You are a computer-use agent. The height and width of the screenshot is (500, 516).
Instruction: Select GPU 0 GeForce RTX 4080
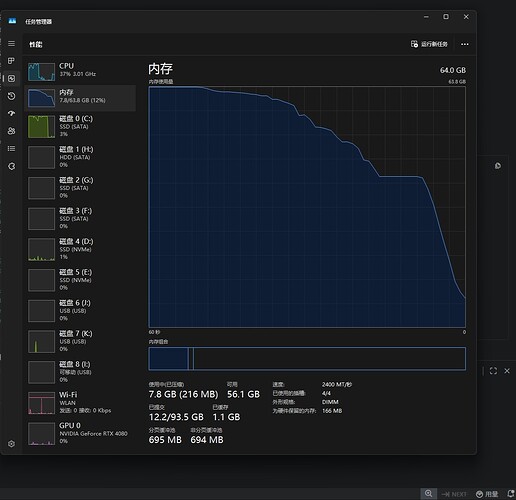pyautogui.click(x=80, y=433)
